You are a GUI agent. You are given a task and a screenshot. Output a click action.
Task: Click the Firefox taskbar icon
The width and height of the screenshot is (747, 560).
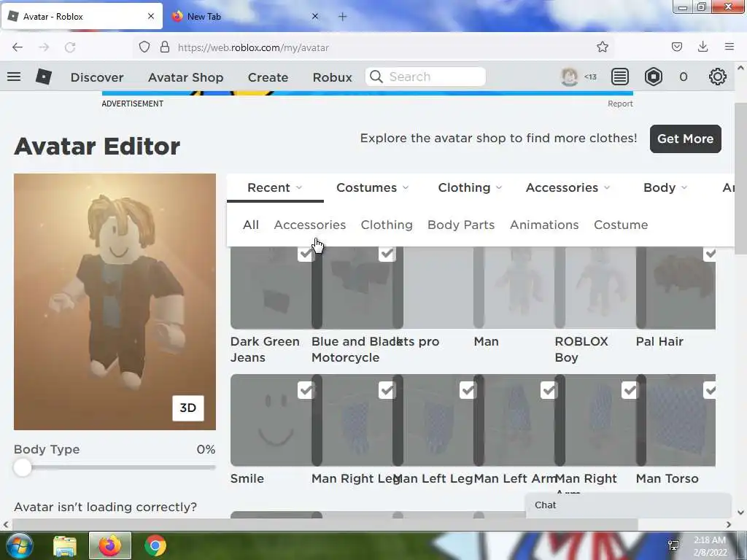click(x=110, y=545)
